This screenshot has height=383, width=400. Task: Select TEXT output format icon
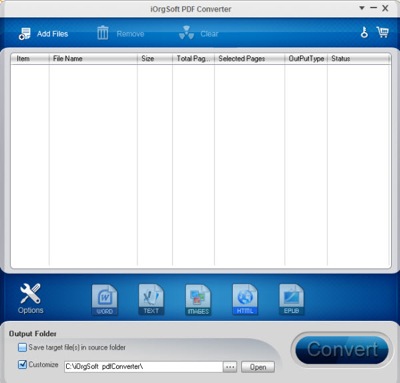tap(151, 300)
